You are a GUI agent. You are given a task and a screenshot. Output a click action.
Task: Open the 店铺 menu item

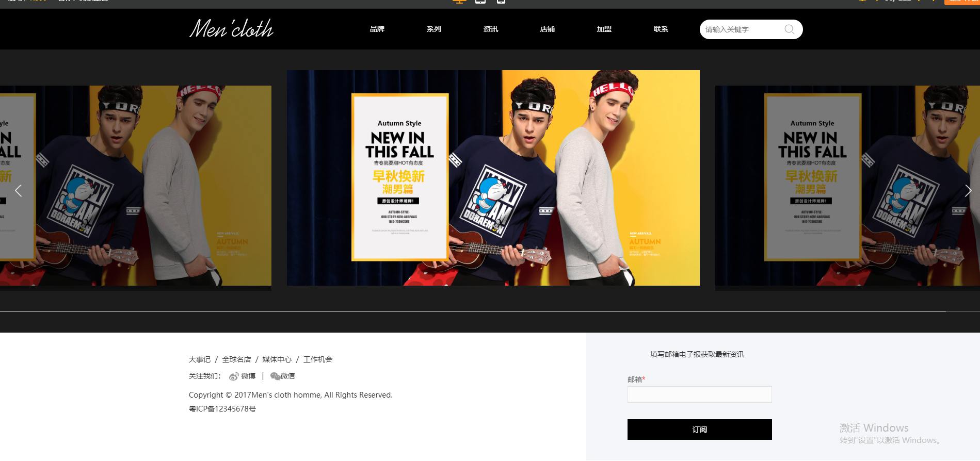pos(548,29)
